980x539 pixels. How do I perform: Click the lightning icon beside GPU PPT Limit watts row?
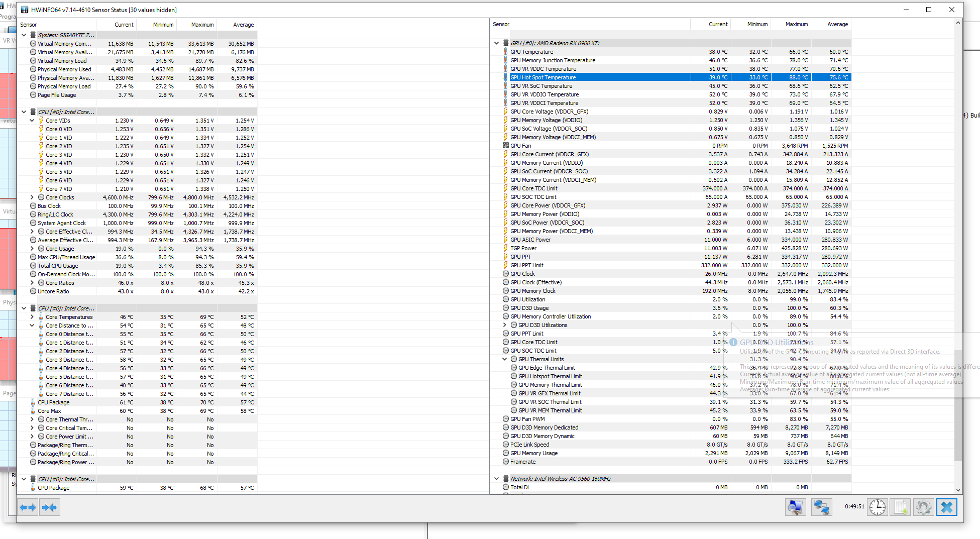[506, 265]
